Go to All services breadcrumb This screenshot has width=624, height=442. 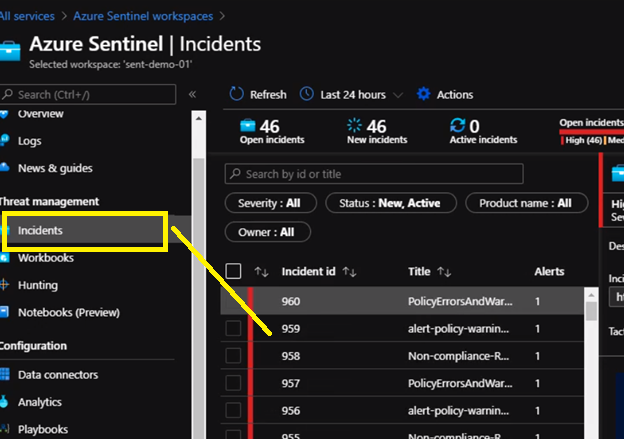(x=27, y=16)
